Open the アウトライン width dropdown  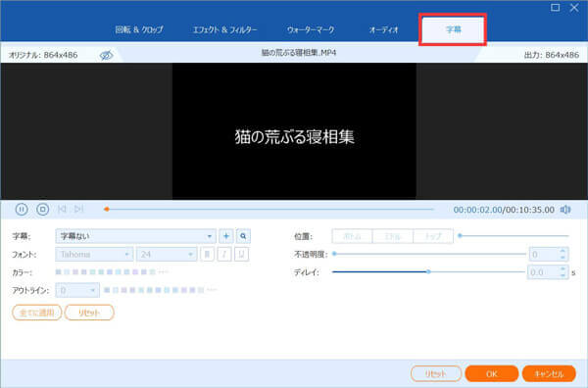pos(77,290)
